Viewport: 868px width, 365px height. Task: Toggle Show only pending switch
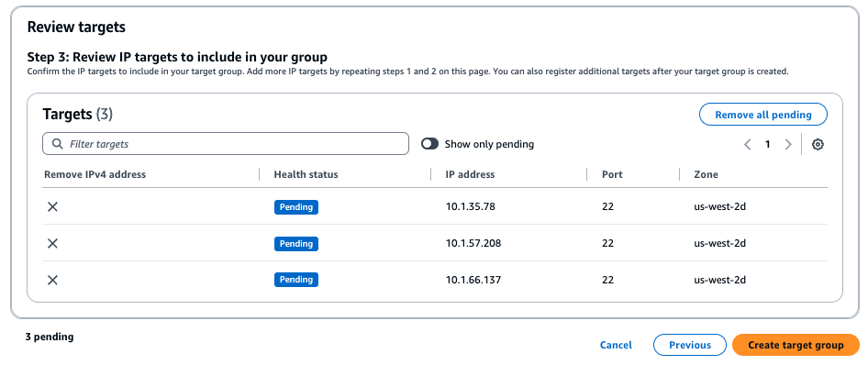click(x=429, y=144)
